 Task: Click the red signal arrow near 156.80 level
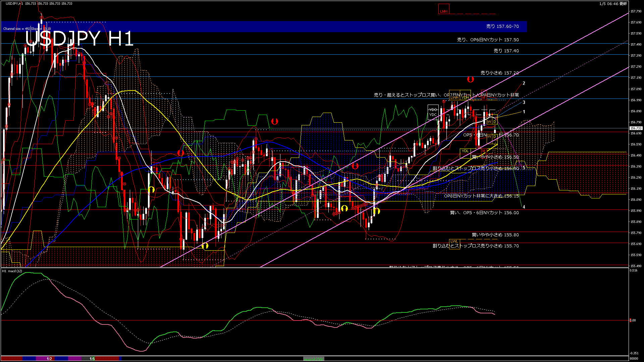coord(275,121)
